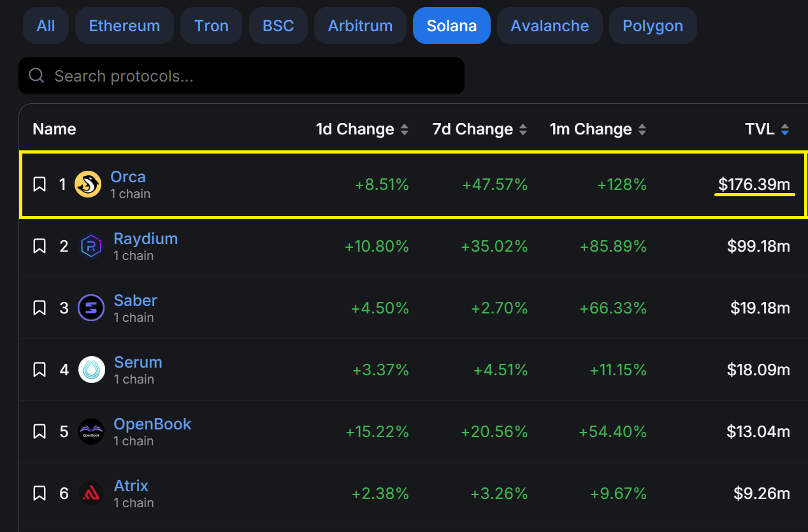The height and width of the screenshot is (532, 808).
Task: Click the OpenBook protocol logo icon
Action: pos(91,432)
